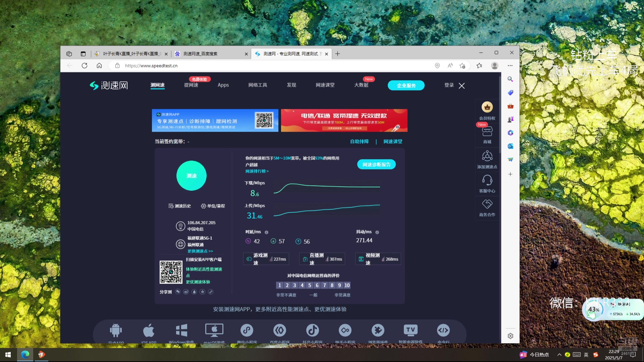The height and width of the screenshot is (362, 644).
Task: Click the 测速网 logo
Action: [109, 85]
